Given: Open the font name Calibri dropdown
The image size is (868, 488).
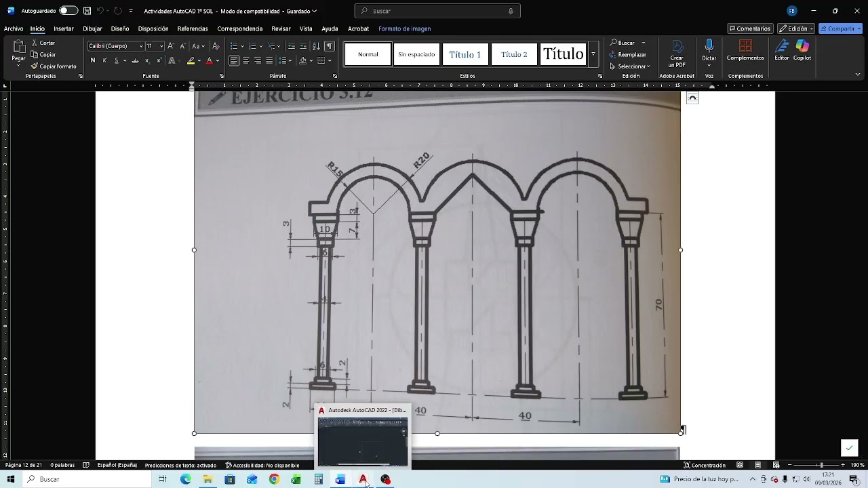Looking at the screenshot, I should (x=141, y=46).
